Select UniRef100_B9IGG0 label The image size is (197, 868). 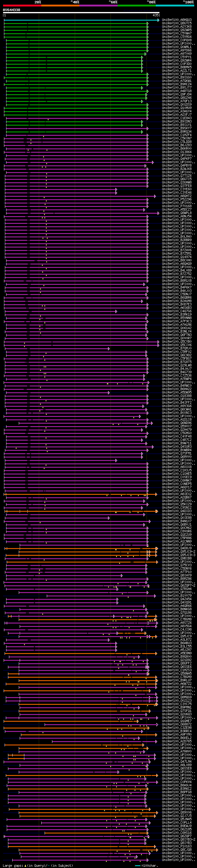point(177,78)
